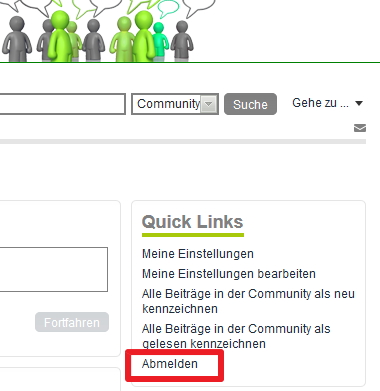Click the Quick Links heading
Screen dimensions: 380x391
192,222
